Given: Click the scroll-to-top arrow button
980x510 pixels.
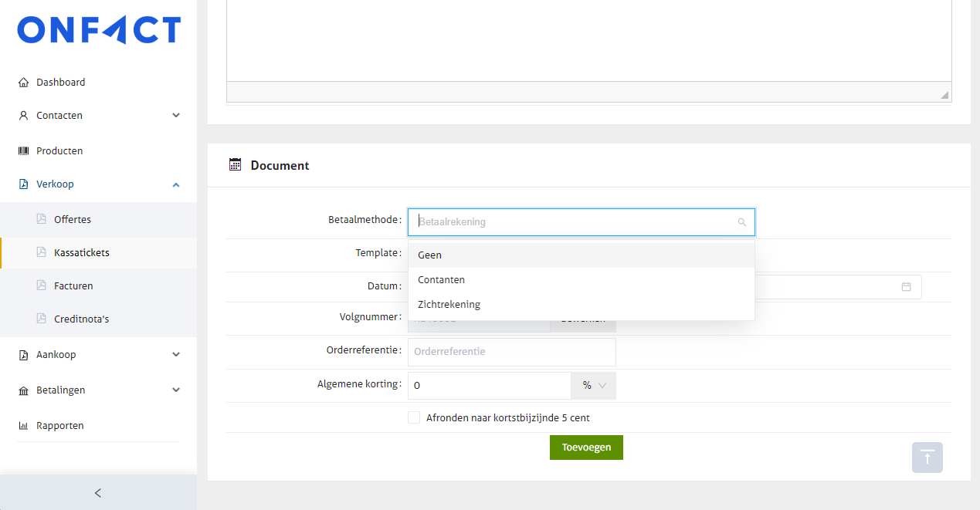Looking at the screenshot, I should click(927, 458).
